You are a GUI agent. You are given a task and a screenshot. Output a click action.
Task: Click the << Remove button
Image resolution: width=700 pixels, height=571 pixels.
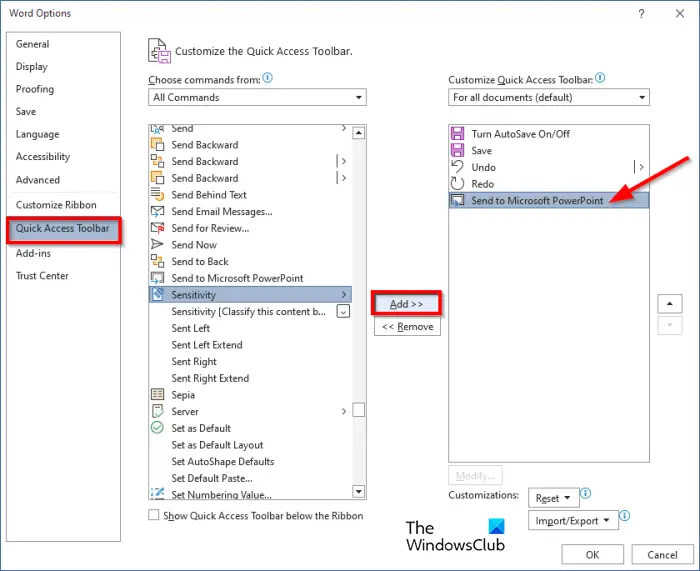[x=407, y=326]
